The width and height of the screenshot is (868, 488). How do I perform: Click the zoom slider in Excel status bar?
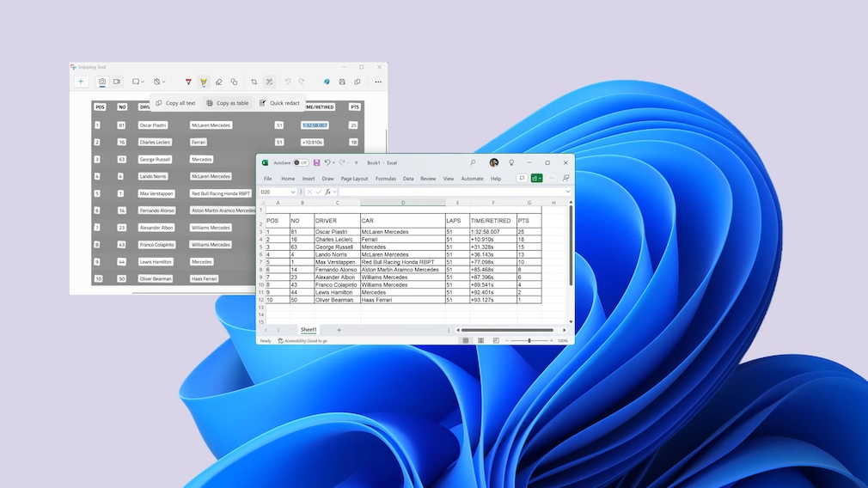(x=529, y=340)
